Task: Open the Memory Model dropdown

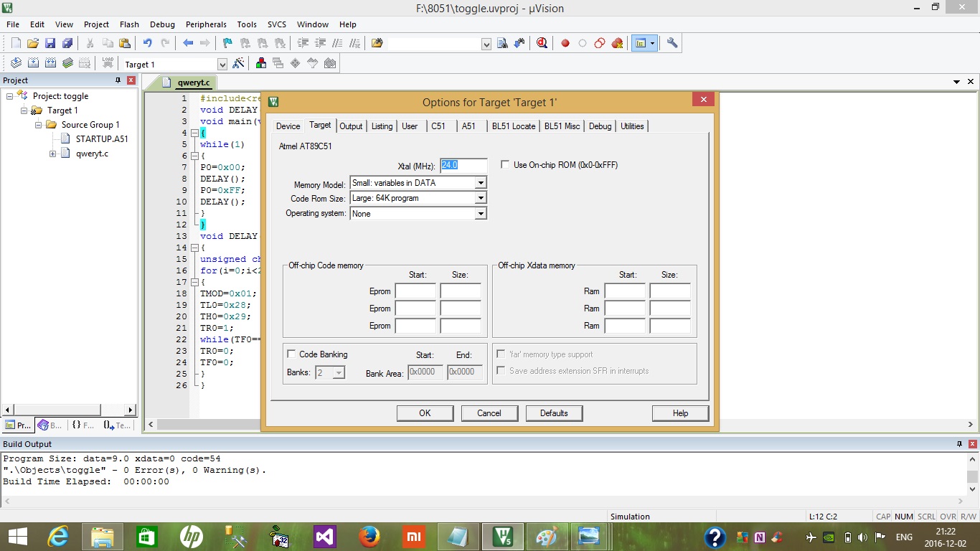Action: (480, 182)
